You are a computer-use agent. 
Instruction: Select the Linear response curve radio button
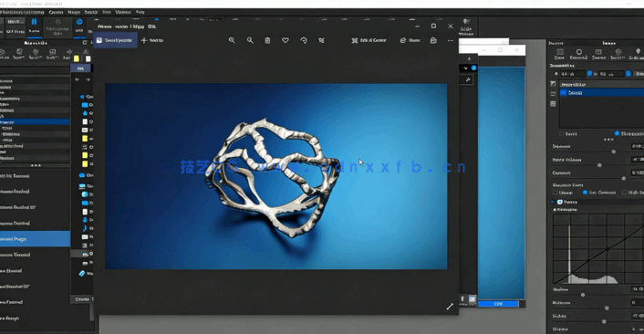click(x=556, y=193)
